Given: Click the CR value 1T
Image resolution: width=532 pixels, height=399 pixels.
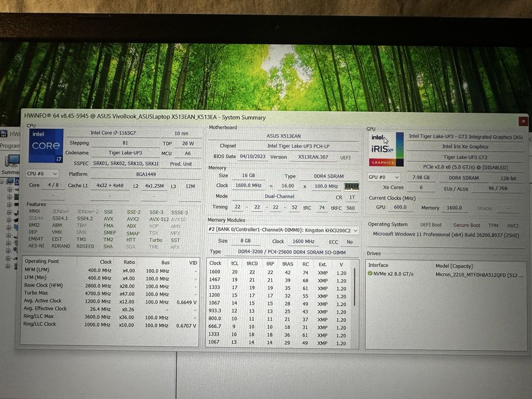Looking at the screenshot, I should pos(352,197).
